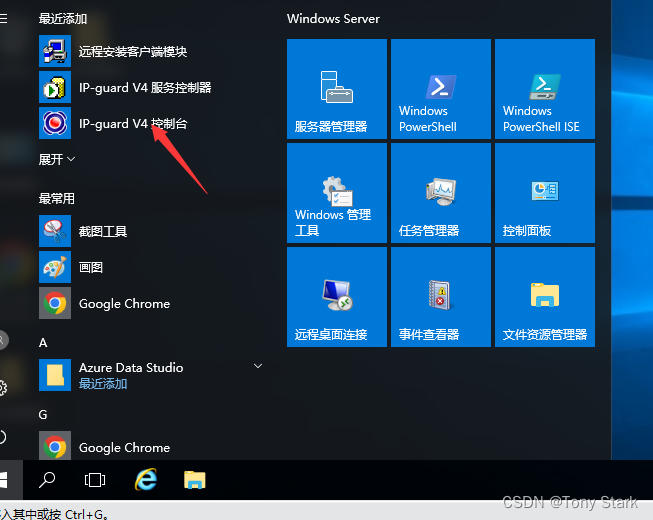Click the 最近添加 heading at top
653x520 pixels.
[x=63, y=19]
